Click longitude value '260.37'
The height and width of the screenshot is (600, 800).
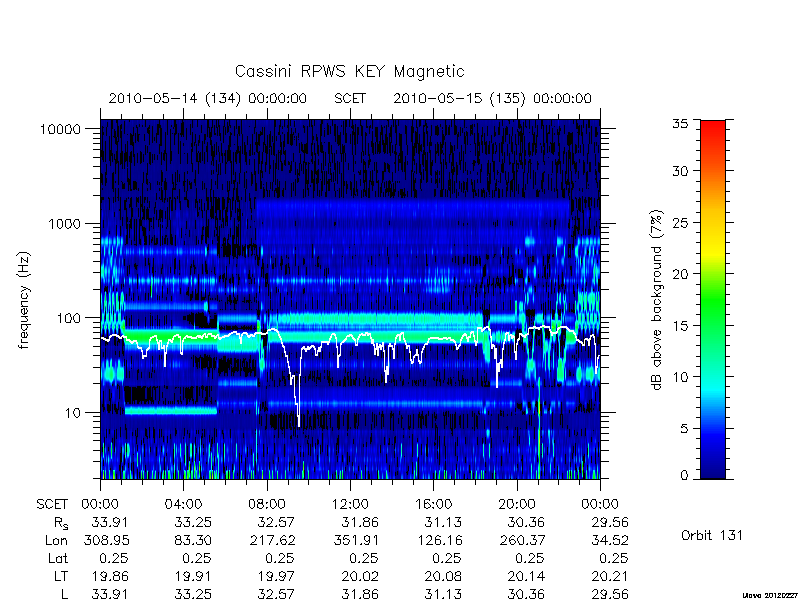click(522, 540)
